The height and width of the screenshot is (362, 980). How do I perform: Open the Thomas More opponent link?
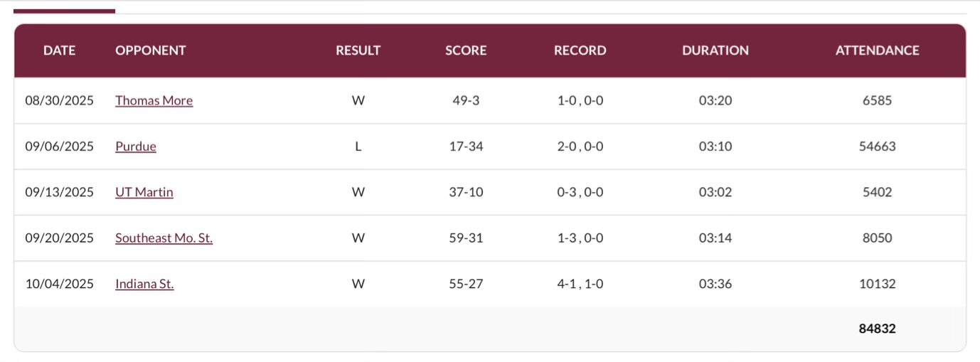154,100
